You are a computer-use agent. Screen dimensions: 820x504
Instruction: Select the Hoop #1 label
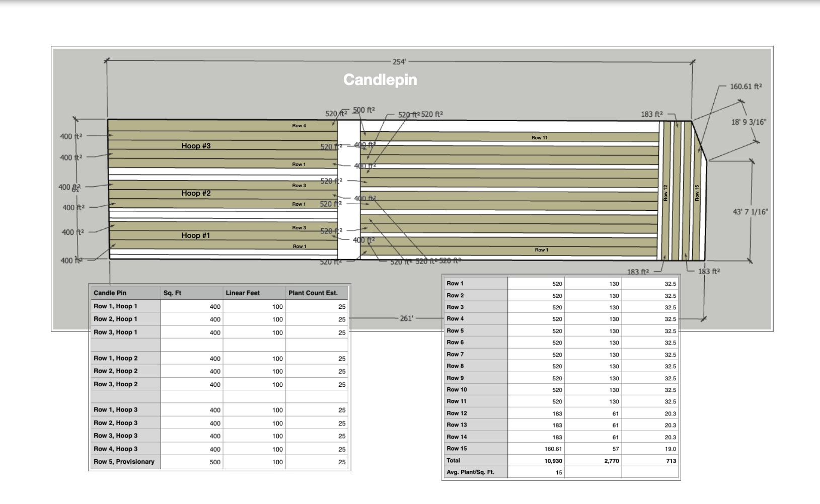click(x=196, y=235)
